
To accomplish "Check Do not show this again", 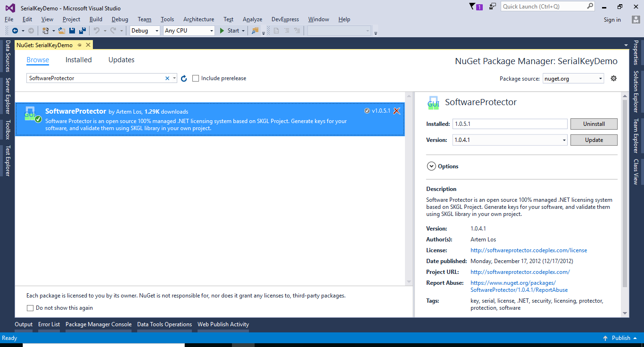I will coord(30,308).
